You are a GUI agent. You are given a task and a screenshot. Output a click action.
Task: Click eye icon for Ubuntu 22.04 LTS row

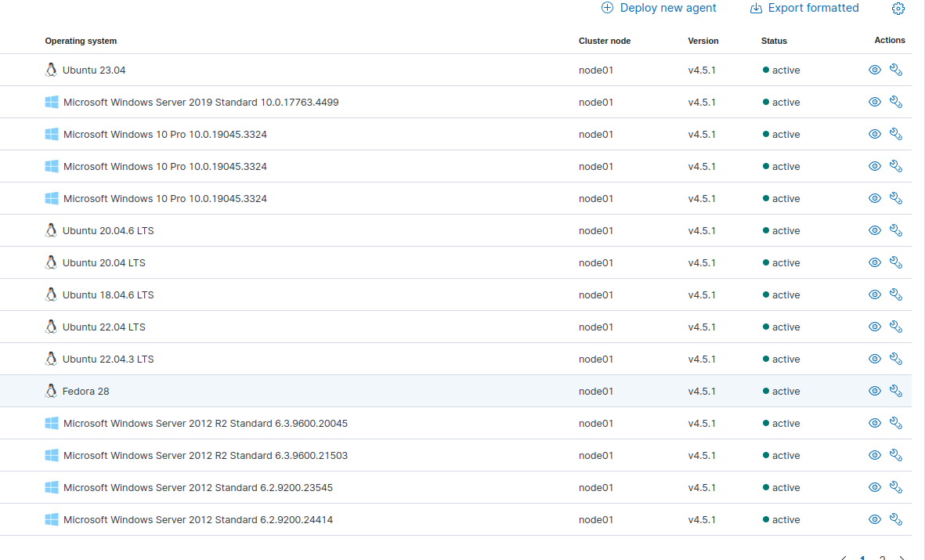[x=875, y=327]
